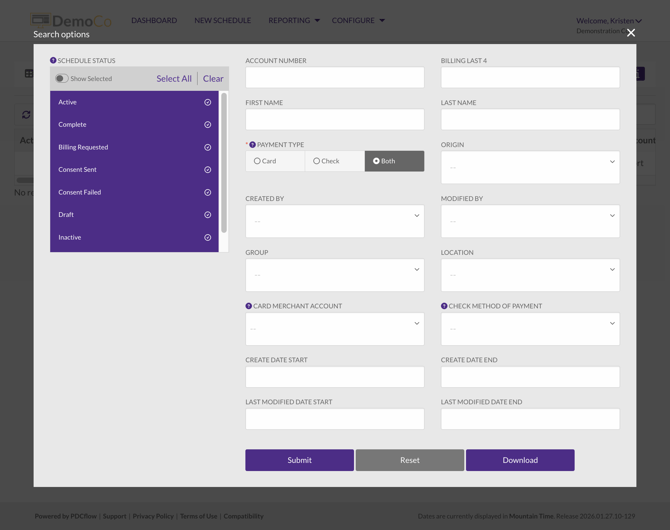This screenshot has width=670, height=530.
Task: Open the Created By dropdown
Action: tap(335, 221)
